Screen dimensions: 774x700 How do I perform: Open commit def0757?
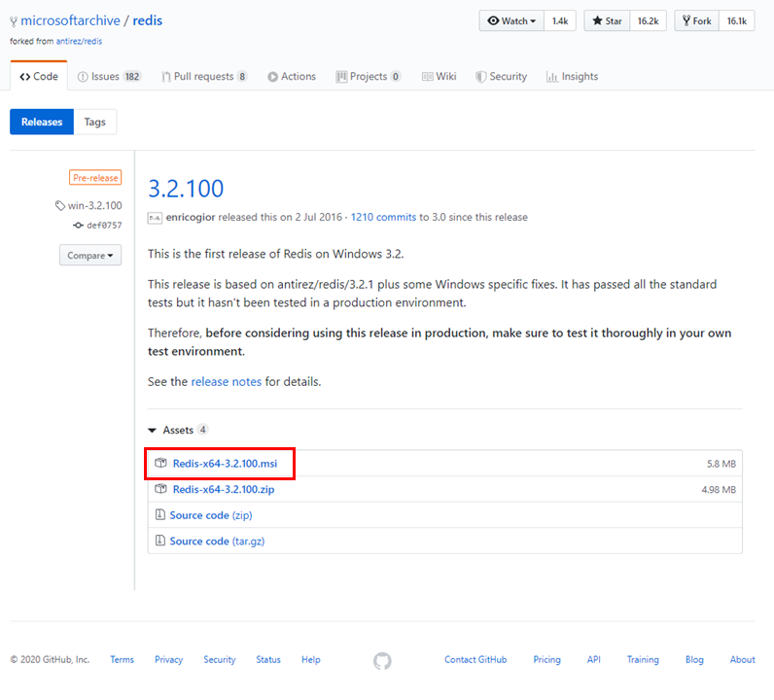pyautogui.click(x=104, y=226)
